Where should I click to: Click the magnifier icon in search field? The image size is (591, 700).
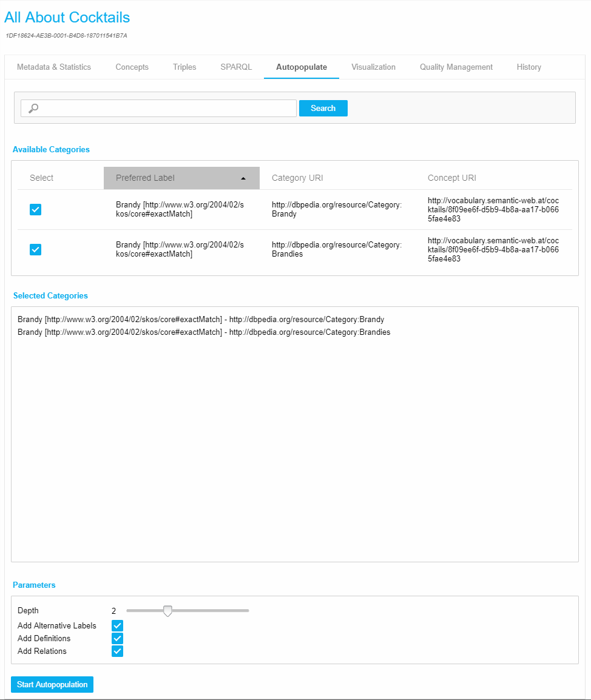[x=34, y=109]
